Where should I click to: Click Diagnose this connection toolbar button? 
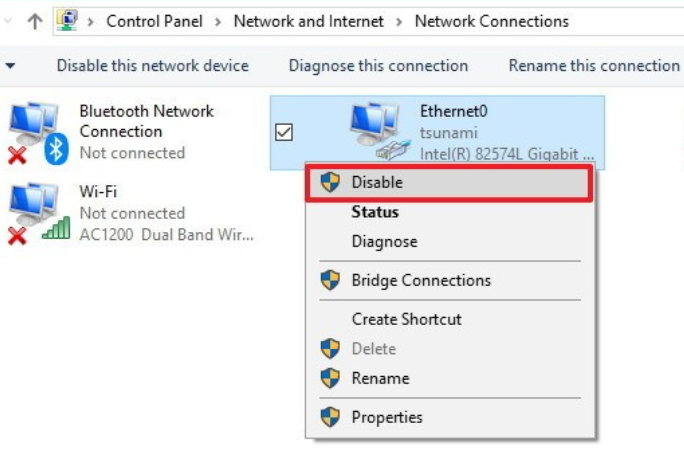pos(378,66)
